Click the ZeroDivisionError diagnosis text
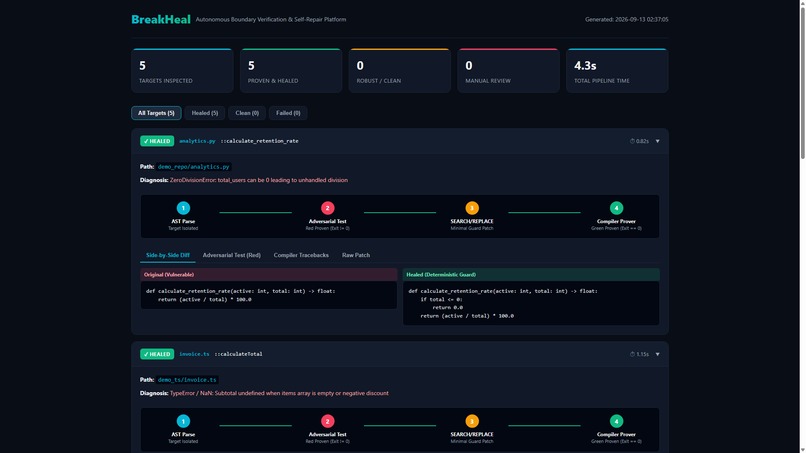The width and height of the screenshot is (806, 453). (x=259, y=180)
